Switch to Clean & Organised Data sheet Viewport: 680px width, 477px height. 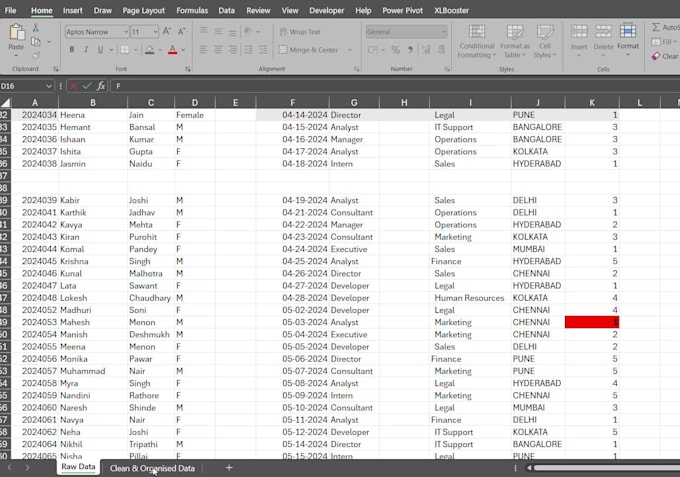[x=152, y=468]
